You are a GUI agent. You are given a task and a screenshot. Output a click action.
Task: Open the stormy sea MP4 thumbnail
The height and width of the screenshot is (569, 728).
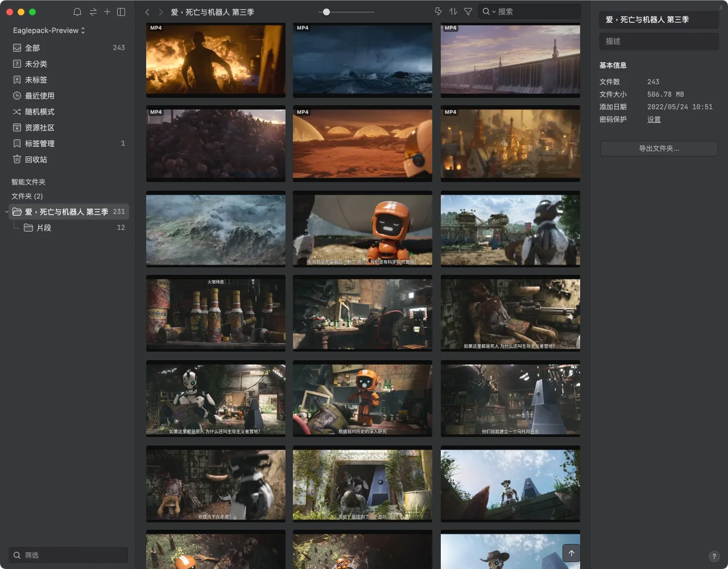[x=362, y=60]
